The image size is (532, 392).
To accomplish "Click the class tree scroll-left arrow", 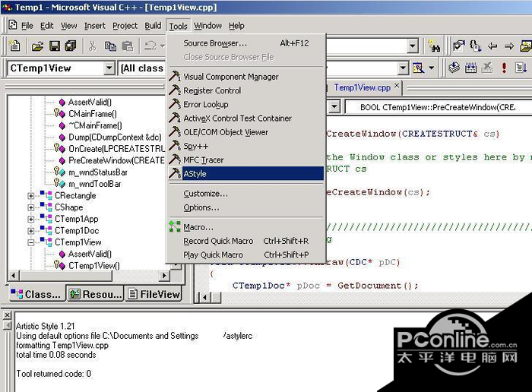I will [13, 275].
